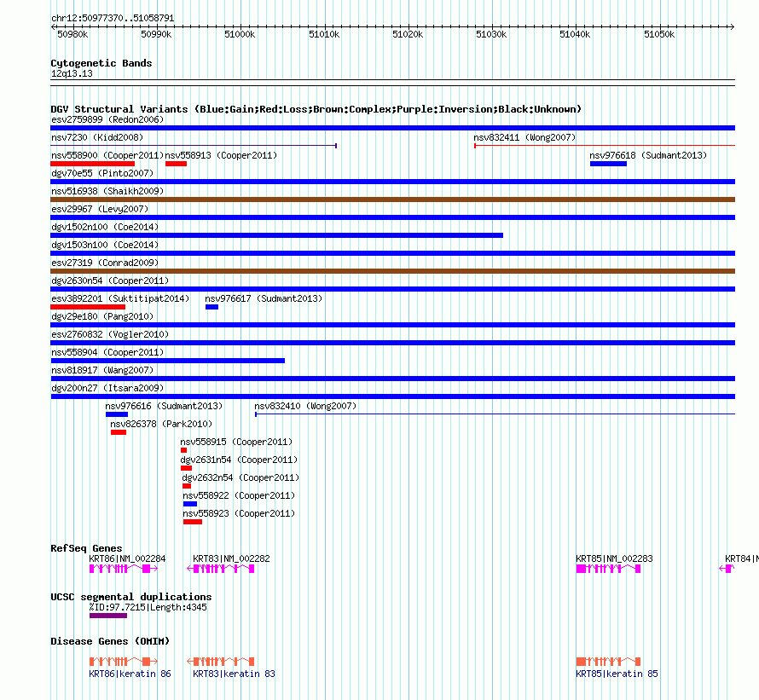Click nsv818917 (Wang2007) label
The width and height of the screenshot is (759, 700).
[x=102, y=370]
